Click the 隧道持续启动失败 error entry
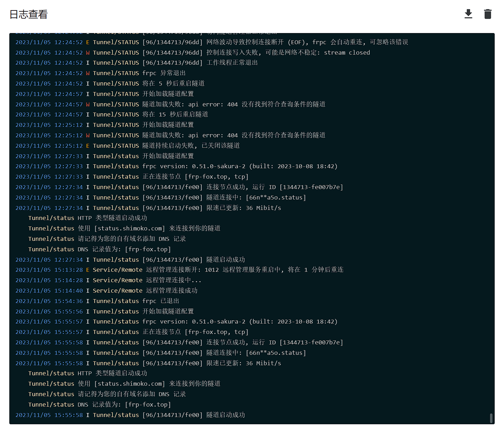The width and height of the screenshot is (504, 435). [x=128, y=146]
